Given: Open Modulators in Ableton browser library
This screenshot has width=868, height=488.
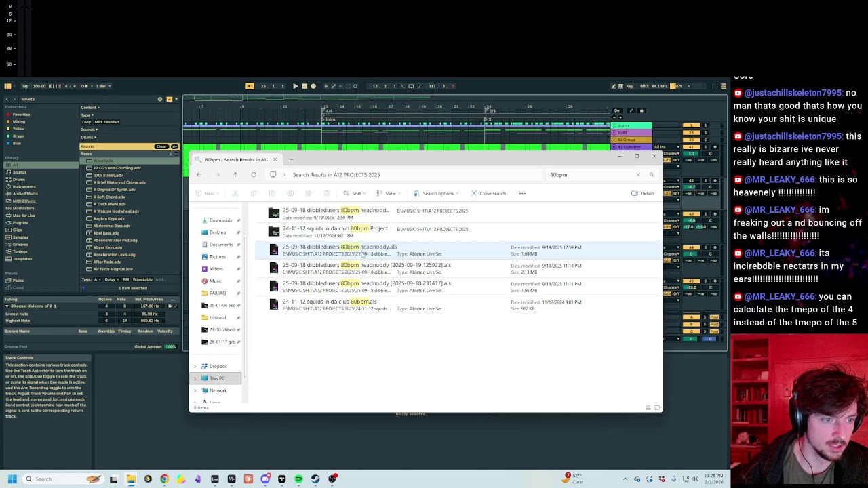Looking at the screenshot, I should point(23,208).
